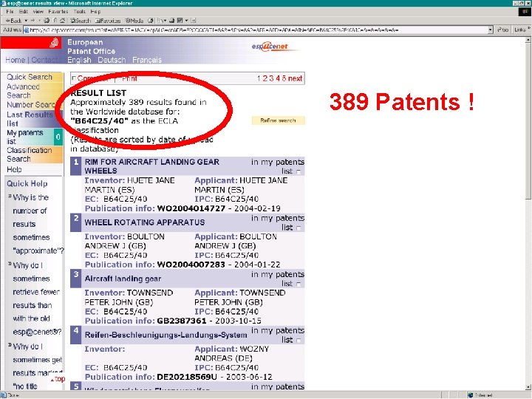The width and height of the screenshot is (532, 399).
Task: Click the Refine search button
Action: point(278,120)
